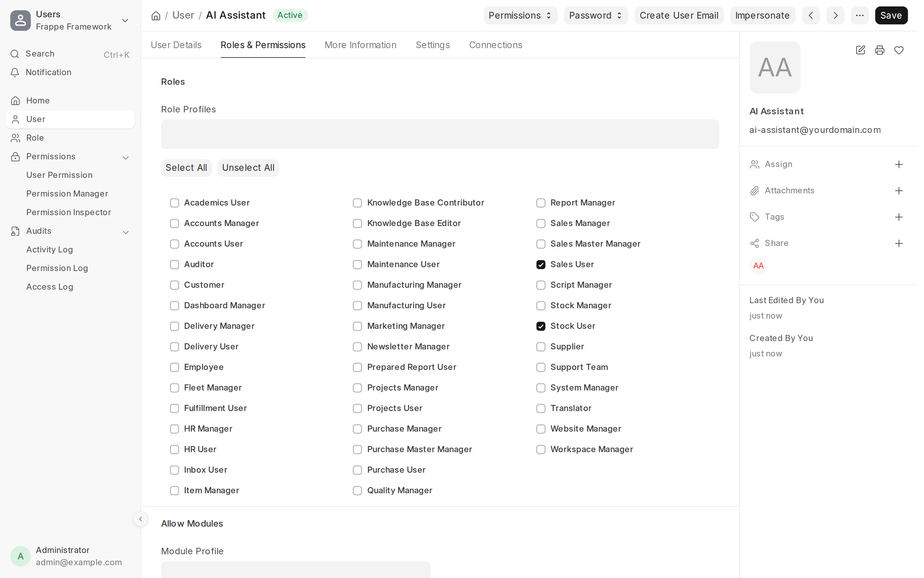Open Notification bell icon
The image size is (924, 578).
click(15, 72)
